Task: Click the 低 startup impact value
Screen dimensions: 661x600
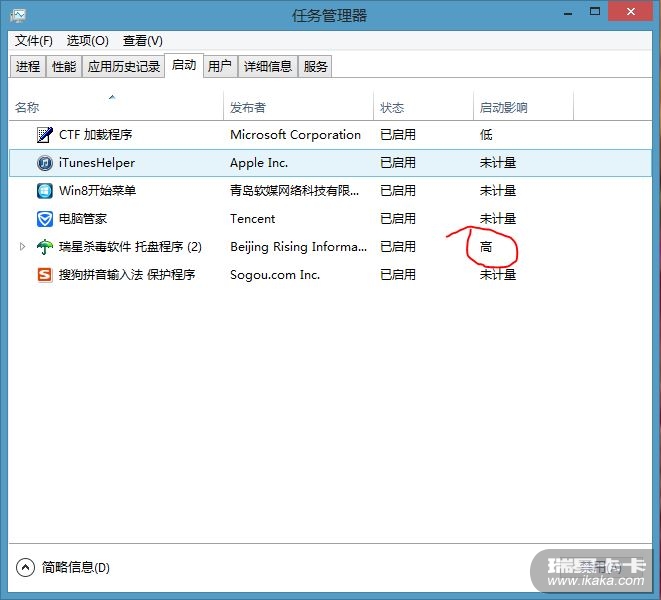Action: 486,135
